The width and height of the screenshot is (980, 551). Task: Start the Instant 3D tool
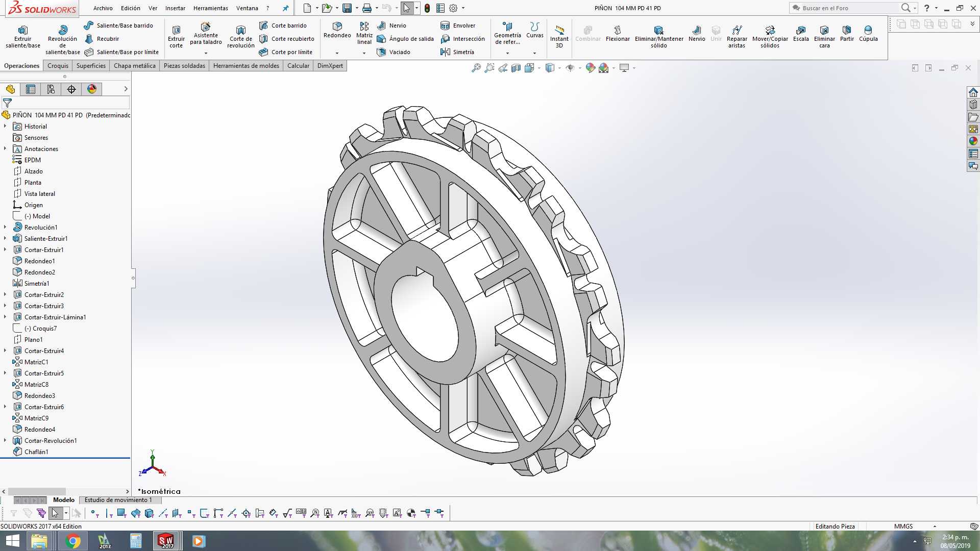[559, 37]
